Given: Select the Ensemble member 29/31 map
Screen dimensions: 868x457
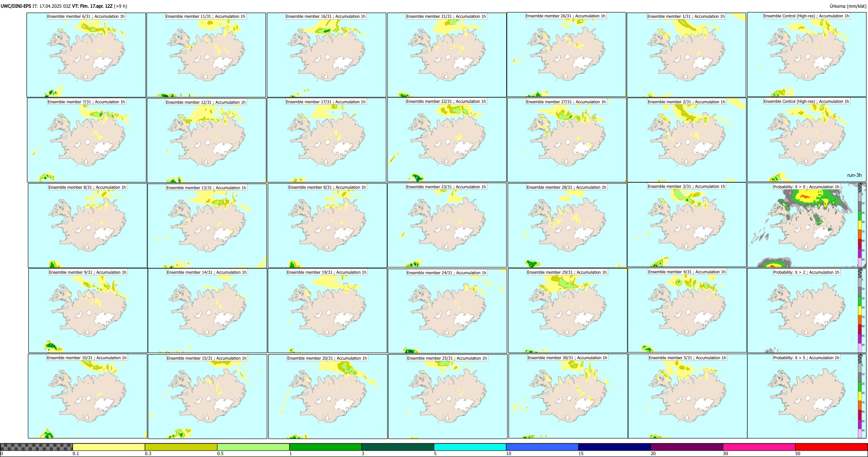Looking at the screenshot, I should point(567,310).
